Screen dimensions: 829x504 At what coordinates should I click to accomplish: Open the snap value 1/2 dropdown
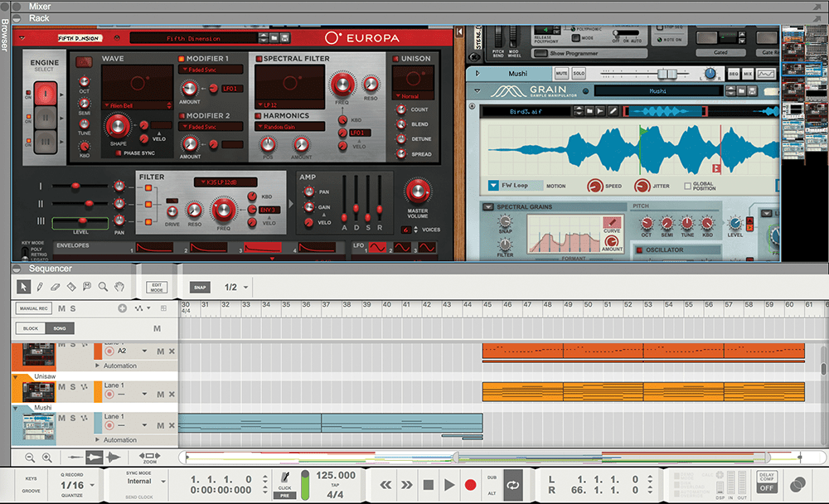tap(245, 288)
